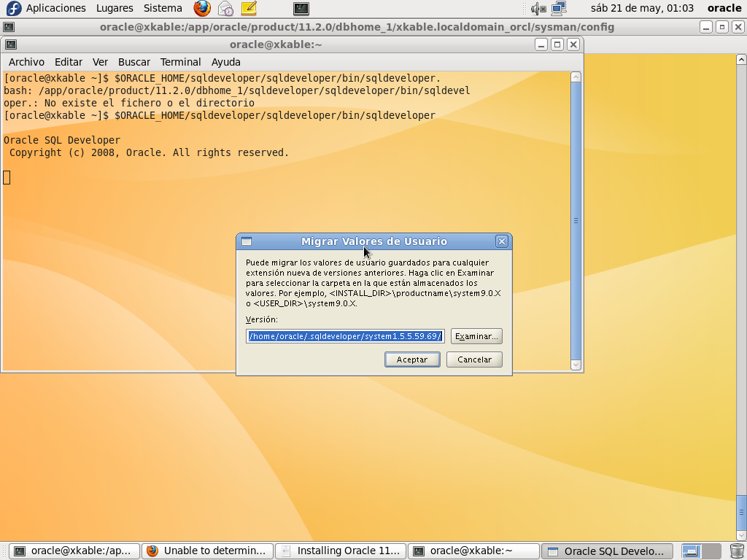
Task: Click the oracle@xkable:~ window menu icon
Action: click(x=10, y=44)
